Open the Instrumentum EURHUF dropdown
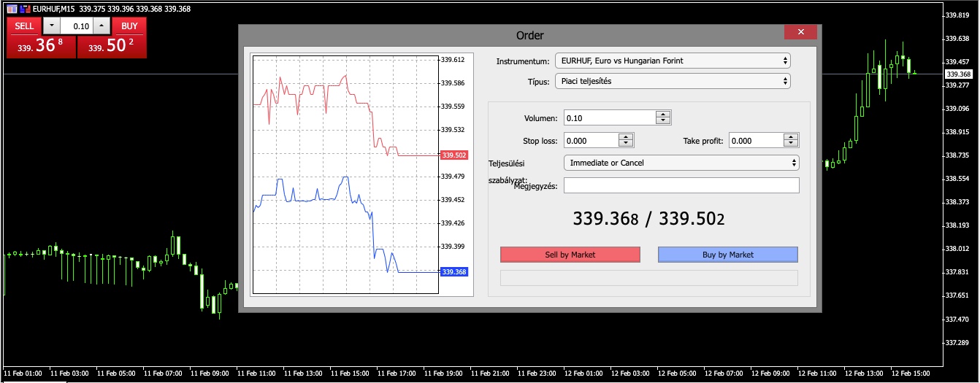 click(673, 61)
